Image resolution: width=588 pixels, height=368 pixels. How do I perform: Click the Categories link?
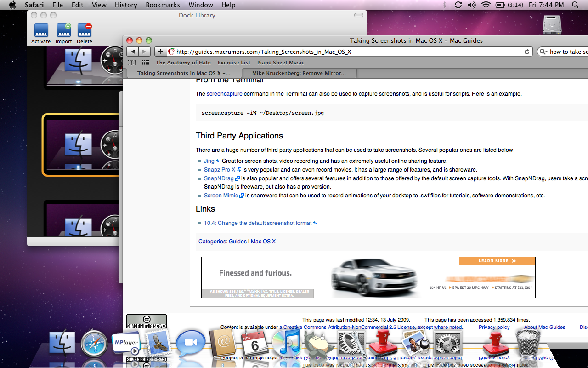click(x=212, y=241)
